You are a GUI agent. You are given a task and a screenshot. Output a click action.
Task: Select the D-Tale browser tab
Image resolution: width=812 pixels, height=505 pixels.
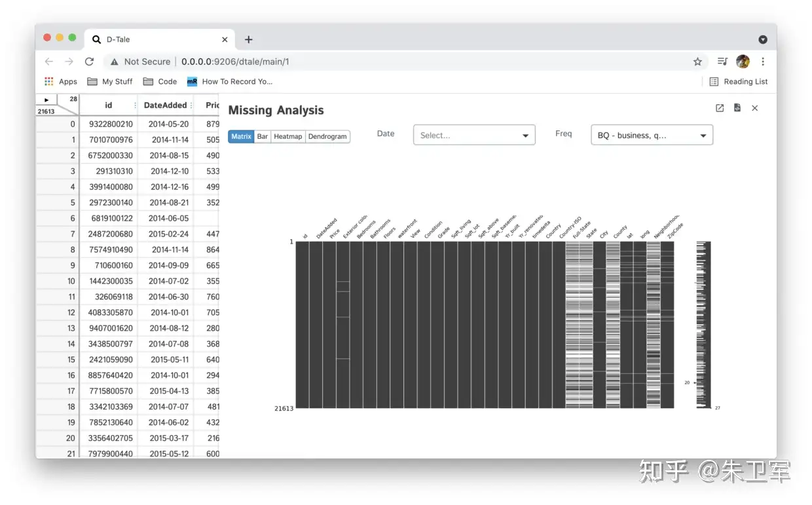160,39
